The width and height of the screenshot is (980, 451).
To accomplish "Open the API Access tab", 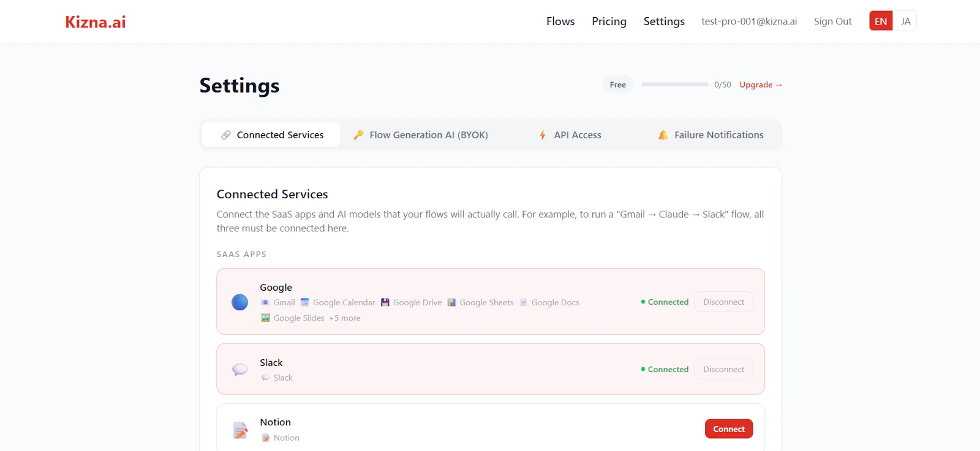I will point(570,135).
